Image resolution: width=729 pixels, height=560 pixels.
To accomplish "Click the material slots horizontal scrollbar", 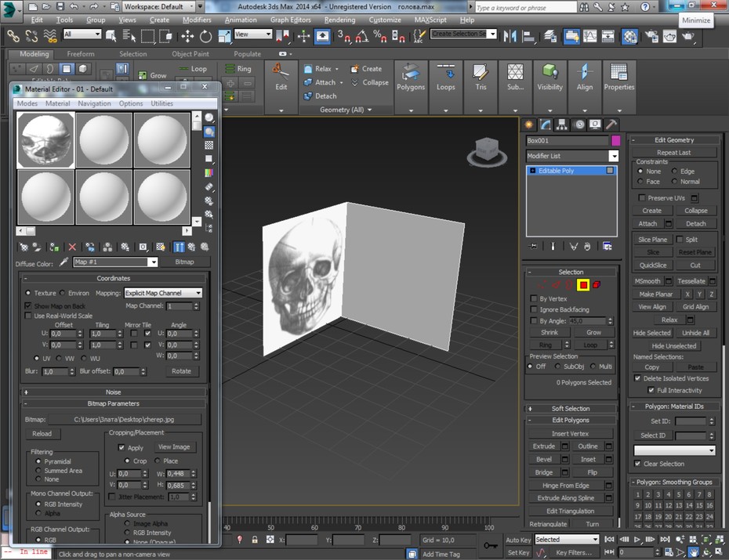I will 103,231.
